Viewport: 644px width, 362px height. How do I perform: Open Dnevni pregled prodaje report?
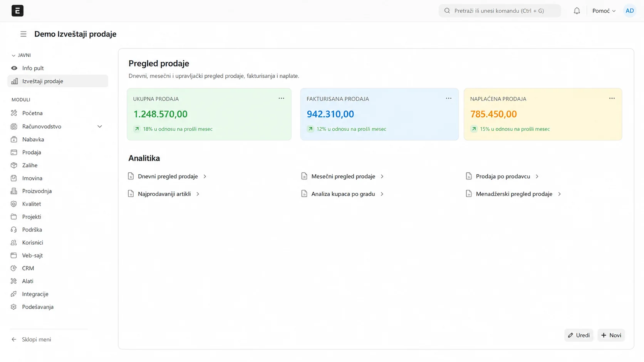click(x=168, y=176)
